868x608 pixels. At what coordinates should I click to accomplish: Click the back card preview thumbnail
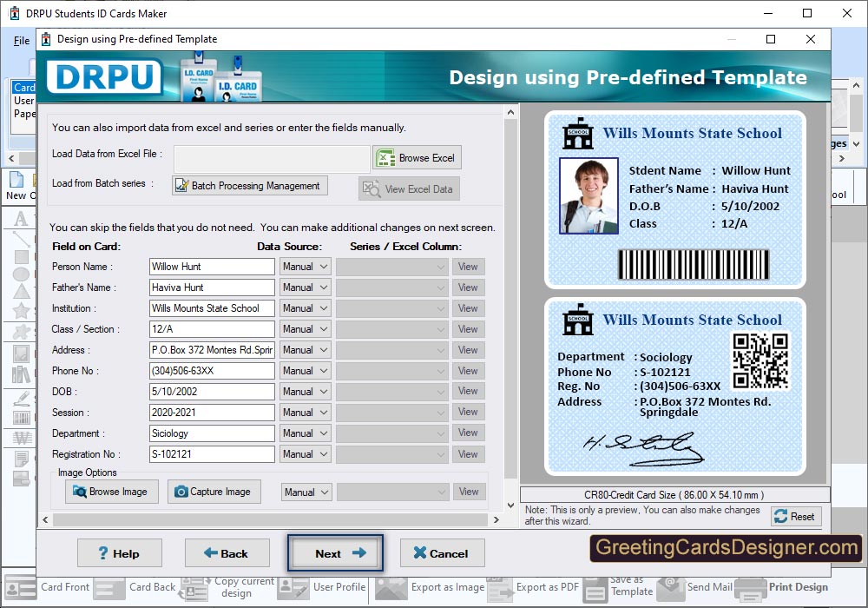[x=674, y=387]
